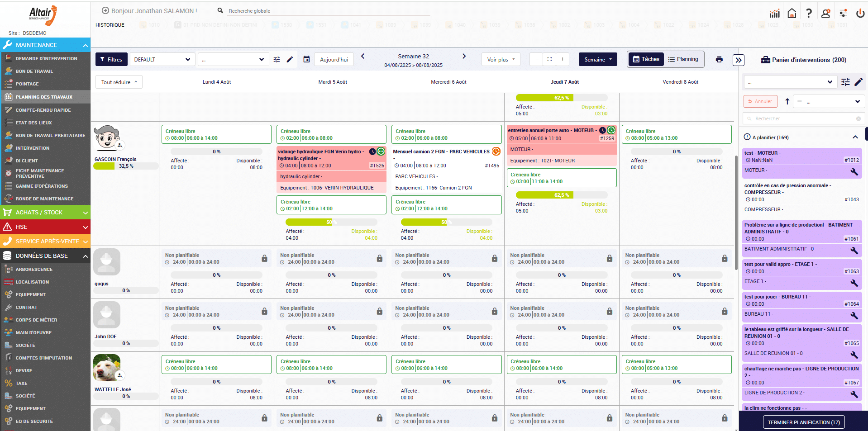868x431 pixels.
Task: Open filter tuning icon beside the planning filter dropdown
Action: 277,59
